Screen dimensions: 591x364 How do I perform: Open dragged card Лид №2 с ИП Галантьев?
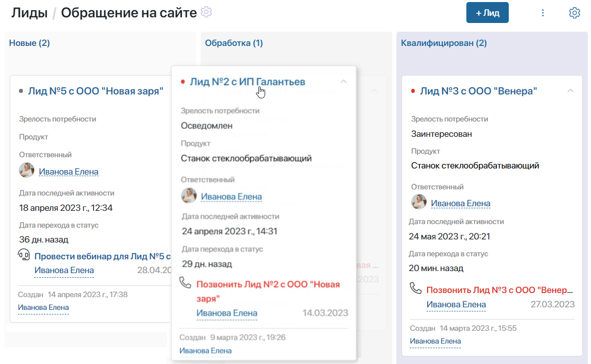click(x=248, y=82)
